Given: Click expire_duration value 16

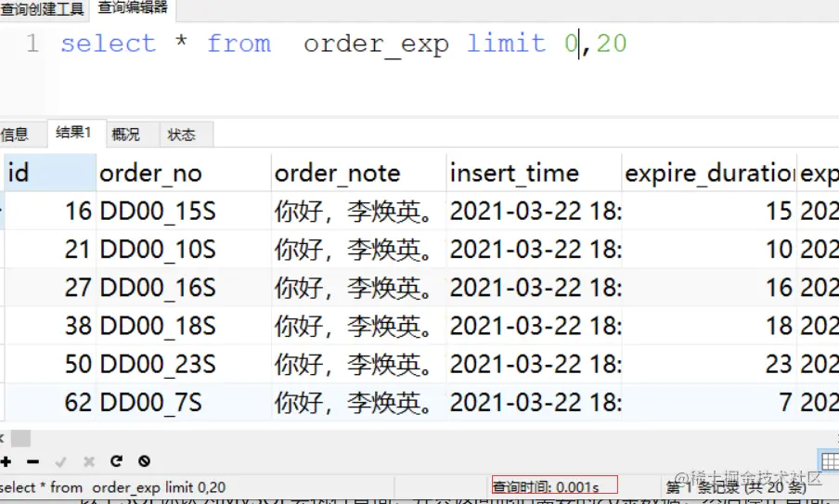Looking at the screenshot, I should point(709,288).
